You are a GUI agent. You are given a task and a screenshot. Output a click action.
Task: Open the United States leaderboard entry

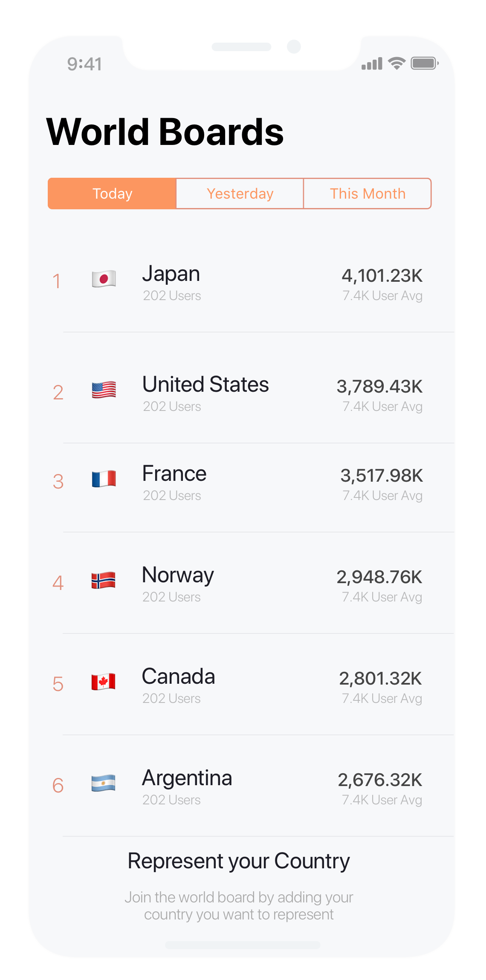click(x=205, y=384)
